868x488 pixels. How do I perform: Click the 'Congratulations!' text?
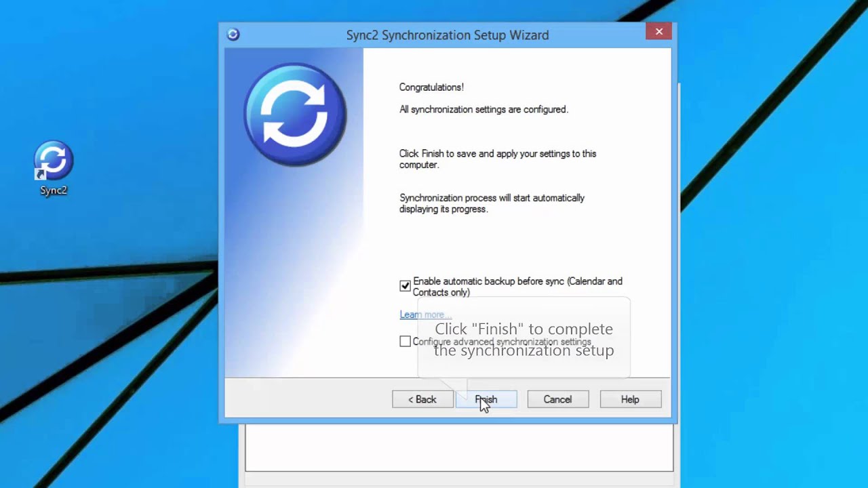[431, 87]
